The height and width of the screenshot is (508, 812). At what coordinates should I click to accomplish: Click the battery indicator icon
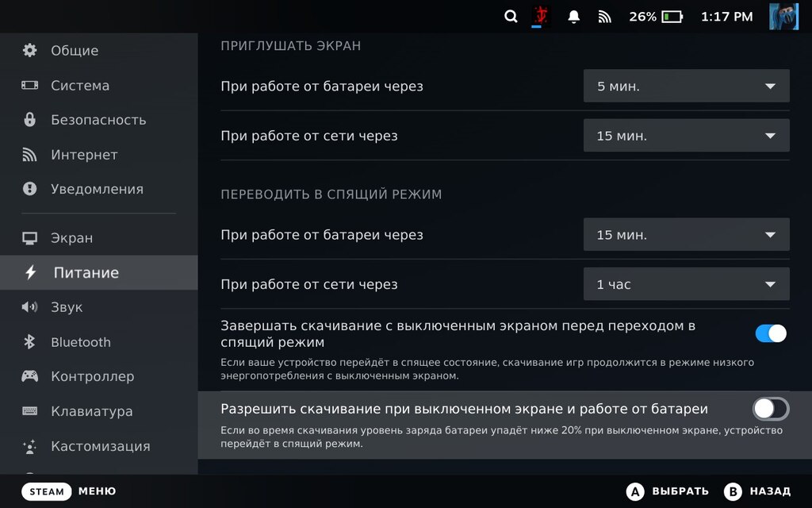tap(672, 17)
